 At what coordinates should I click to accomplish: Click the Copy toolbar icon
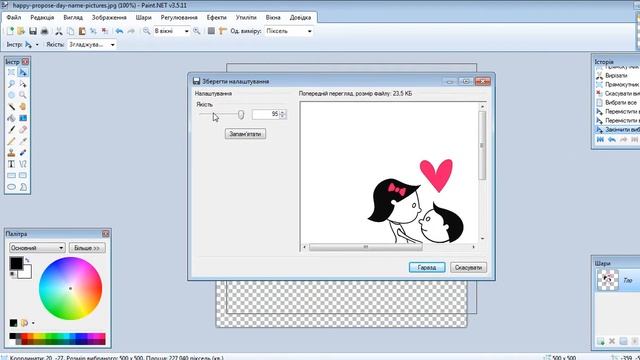pyautogui.click(x=71, y=31)
